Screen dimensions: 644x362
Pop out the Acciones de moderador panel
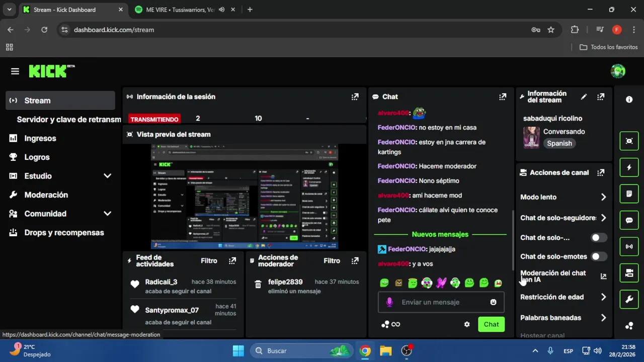(x=355, y=260)
